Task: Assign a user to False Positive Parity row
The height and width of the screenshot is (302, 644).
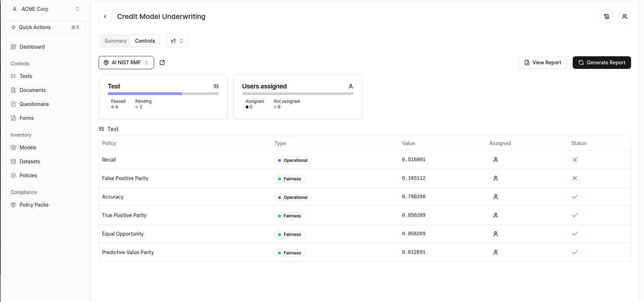Action: point(495,178)
